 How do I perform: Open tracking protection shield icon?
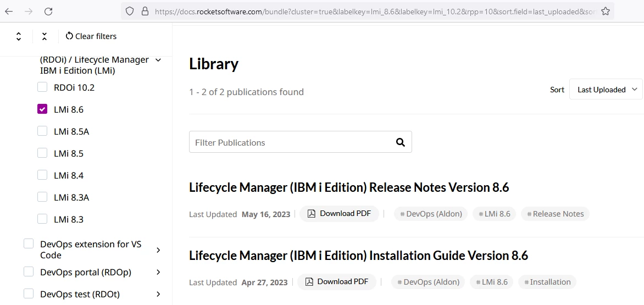click(x=130, y=11)
